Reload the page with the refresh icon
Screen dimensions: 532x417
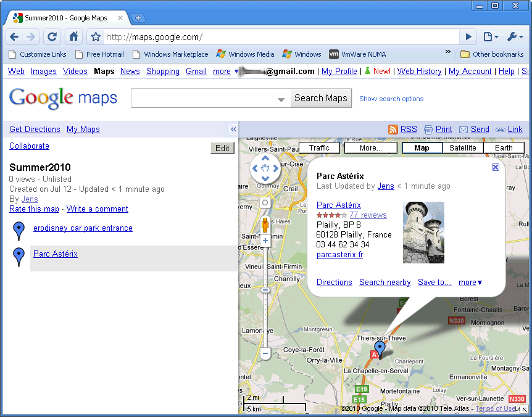click(x=52, y=36)
